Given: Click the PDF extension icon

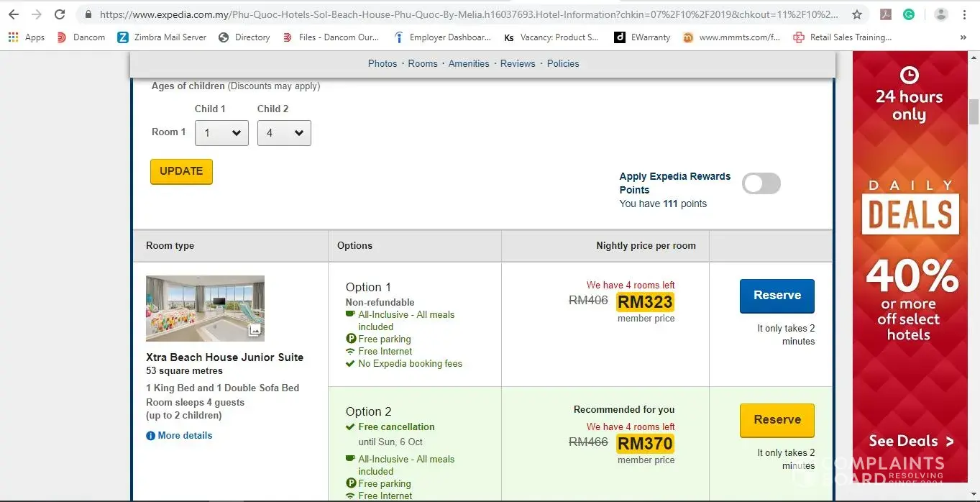Looking at the screenshot, I should point(887,14).
